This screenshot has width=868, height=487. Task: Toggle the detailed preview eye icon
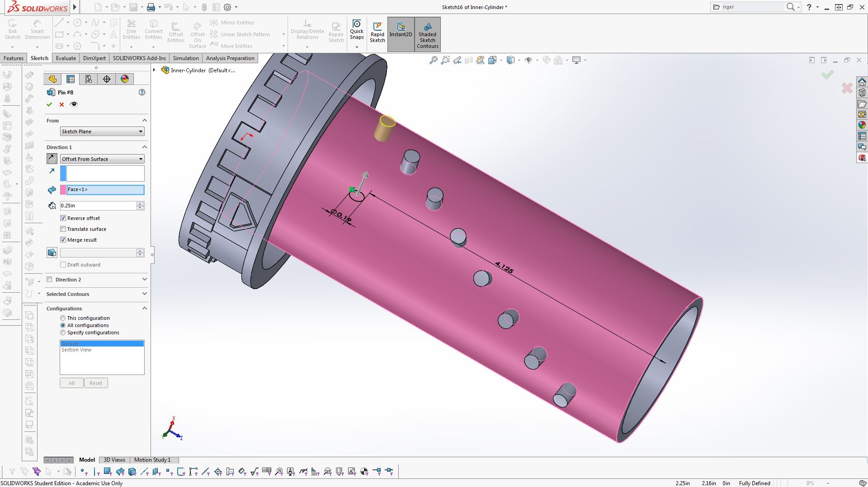pos(74,104)
